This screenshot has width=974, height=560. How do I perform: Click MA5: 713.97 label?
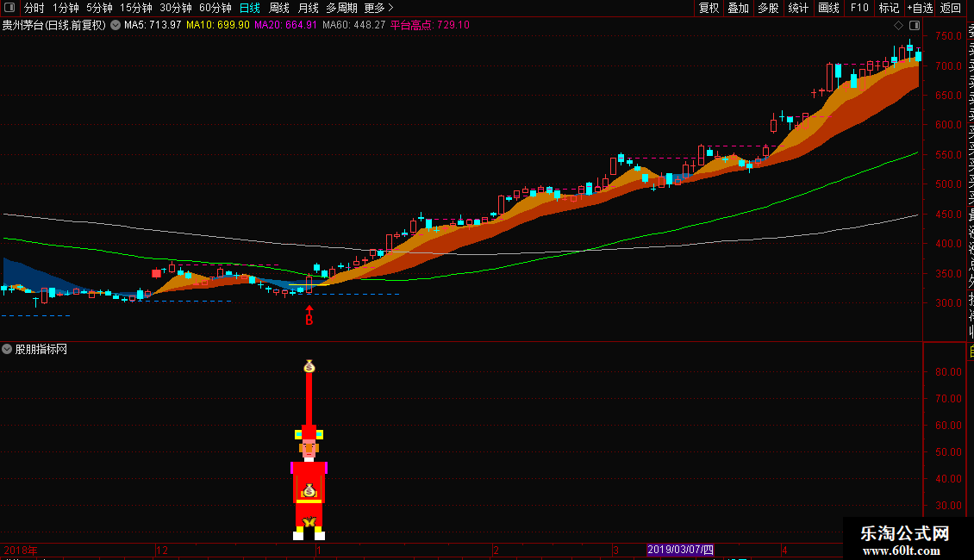pyautogui.click(x=153, y=25)
